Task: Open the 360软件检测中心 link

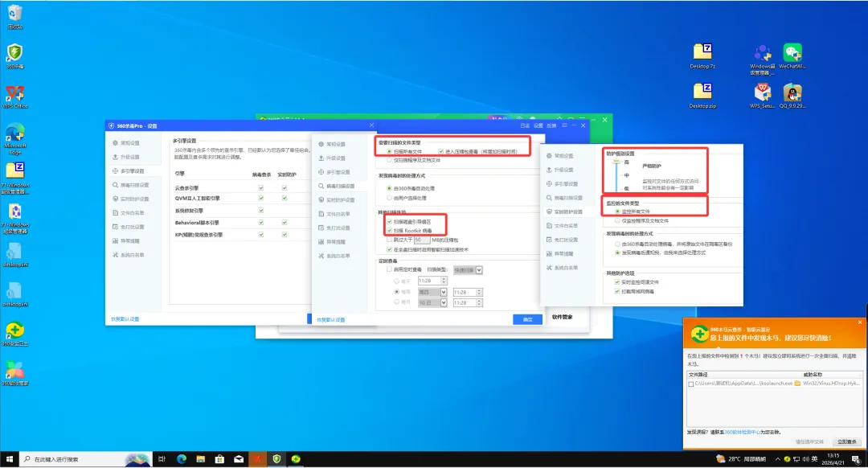Action: (x=742, y=432)
